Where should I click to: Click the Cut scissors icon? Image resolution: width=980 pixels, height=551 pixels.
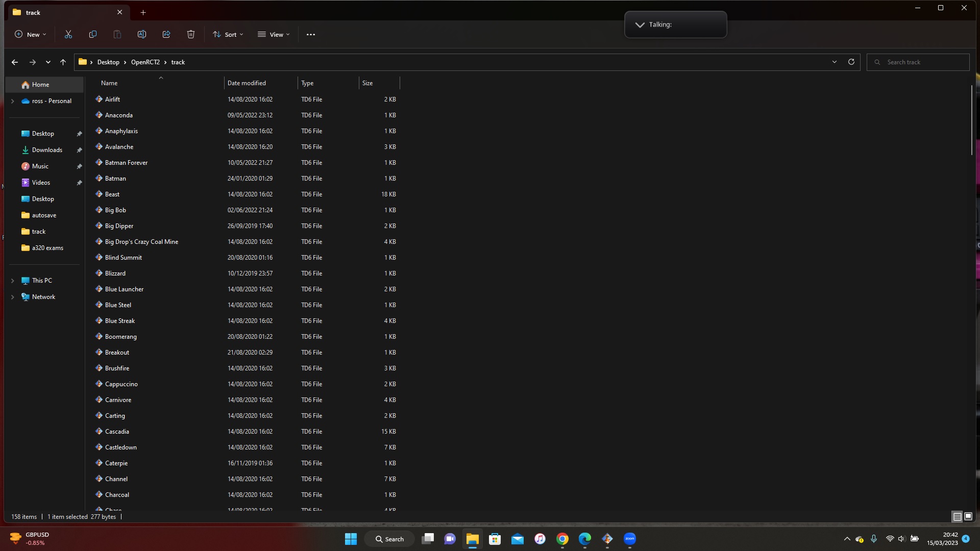68,34
